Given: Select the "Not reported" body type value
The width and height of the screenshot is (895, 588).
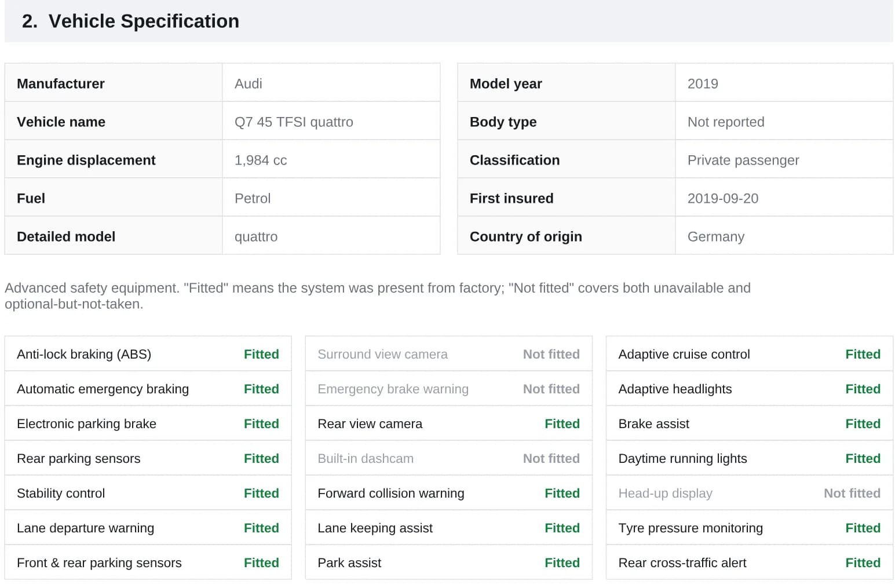Looking at the screenshot, I should (726, 122).
